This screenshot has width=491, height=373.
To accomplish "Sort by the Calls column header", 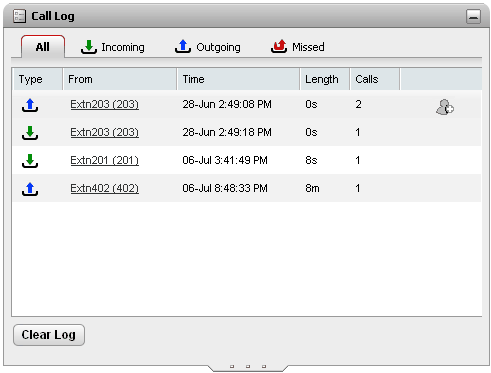I will pyautogui.click(x=374, y=79).
